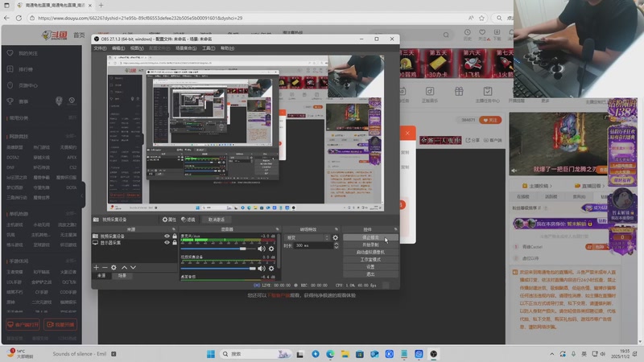The width and height of the screenshot is (644, 362).
Task: Toggle visibility of 视频采集设备 source
Action: [167, 236]
